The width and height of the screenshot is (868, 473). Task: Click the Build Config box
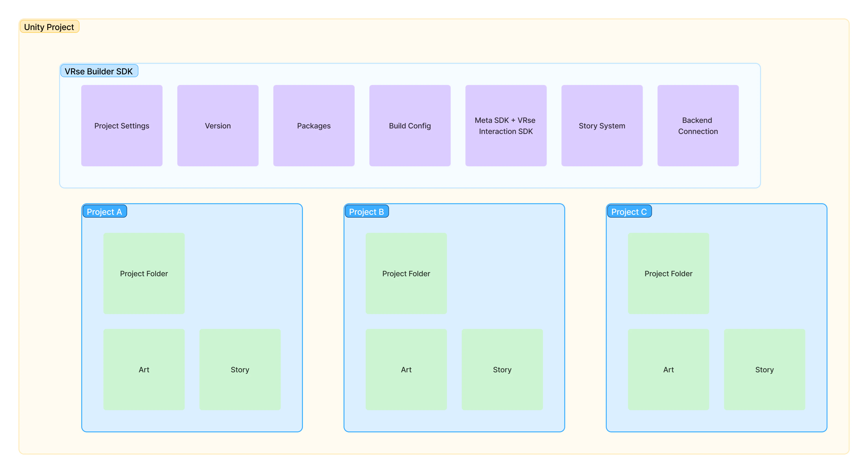[410, 125]
